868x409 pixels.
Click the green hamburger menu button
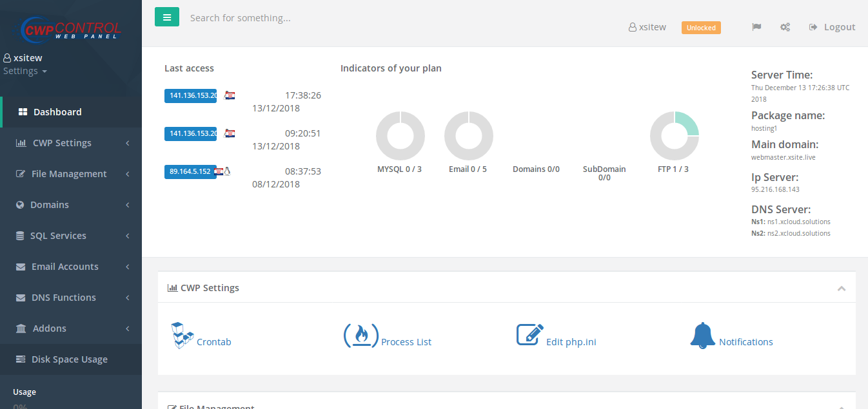click(167, 17)
